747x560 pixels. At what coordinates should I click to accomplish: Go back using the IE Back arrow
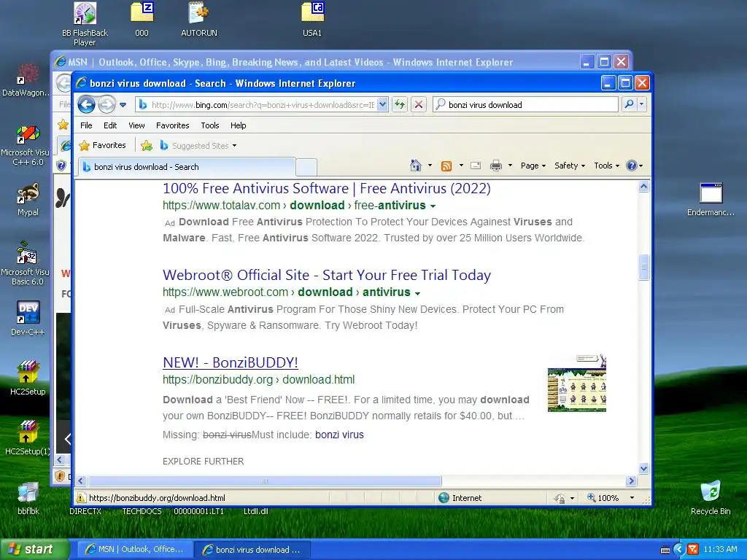(86, 104)
